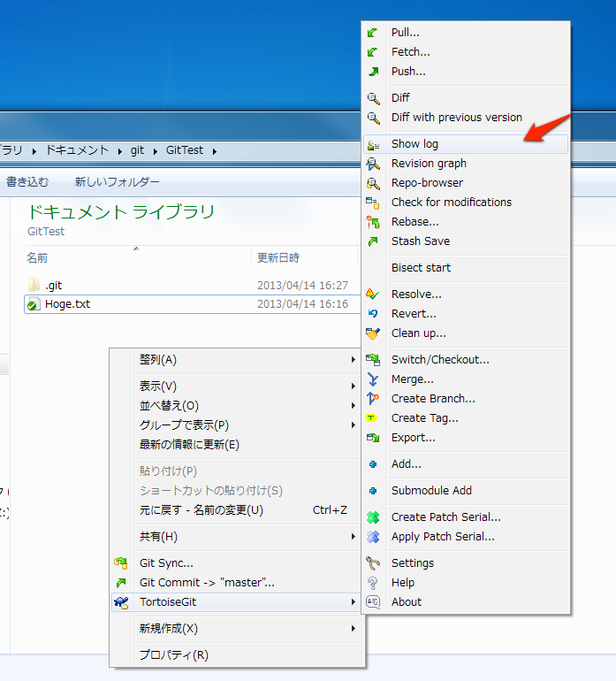The height and width of the screenshot is (681, 616).
Task: Click the Revert undo icon
Action: [373, 314]
